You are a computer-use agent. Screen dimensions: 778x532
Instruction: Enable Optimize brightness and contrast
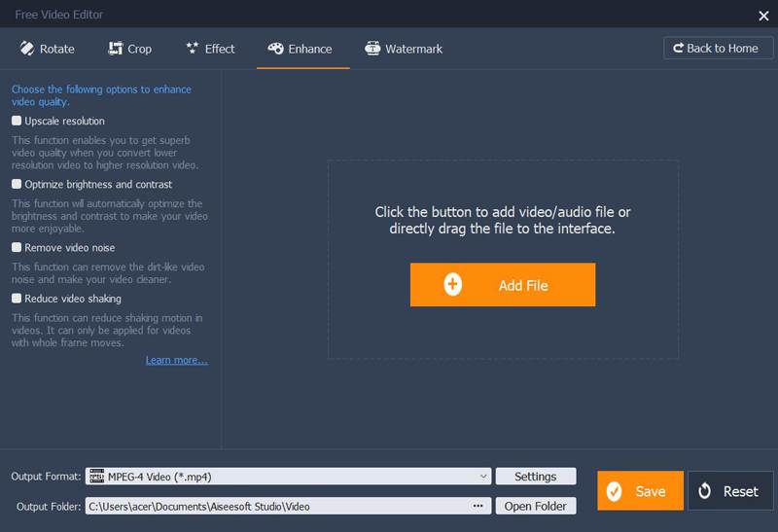[17, 184]
